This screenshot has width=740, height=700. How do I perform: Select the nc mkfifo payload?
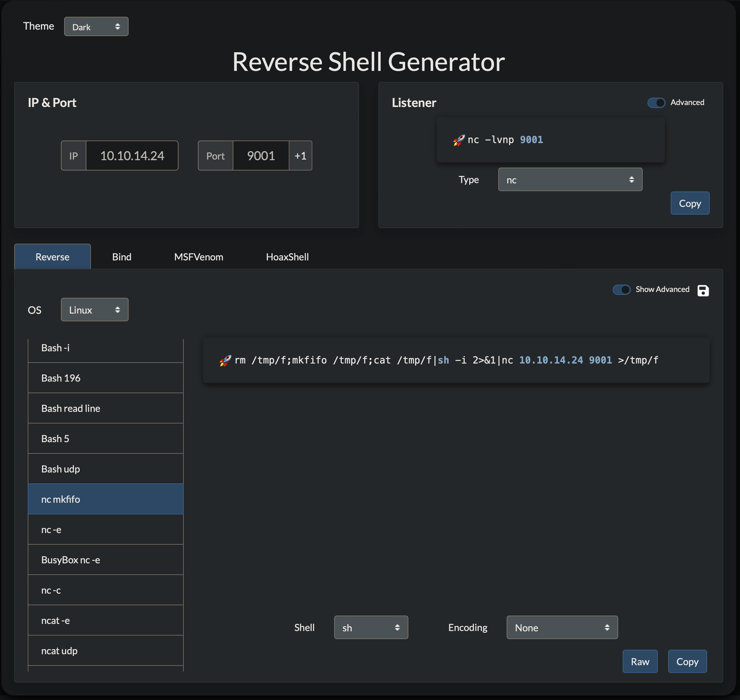(x=105, y=499)
